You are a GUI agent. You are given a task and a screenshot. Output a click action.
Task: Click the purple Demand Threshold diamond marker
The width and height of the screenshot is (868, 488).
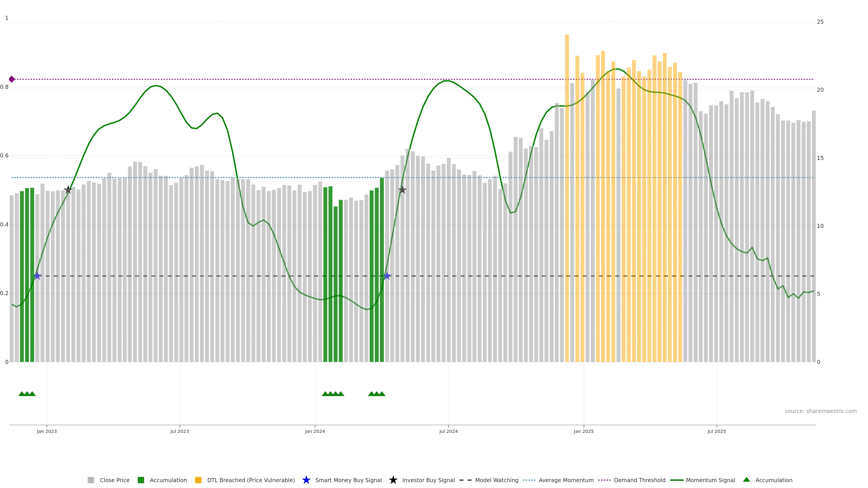click(x=12, y=79)
